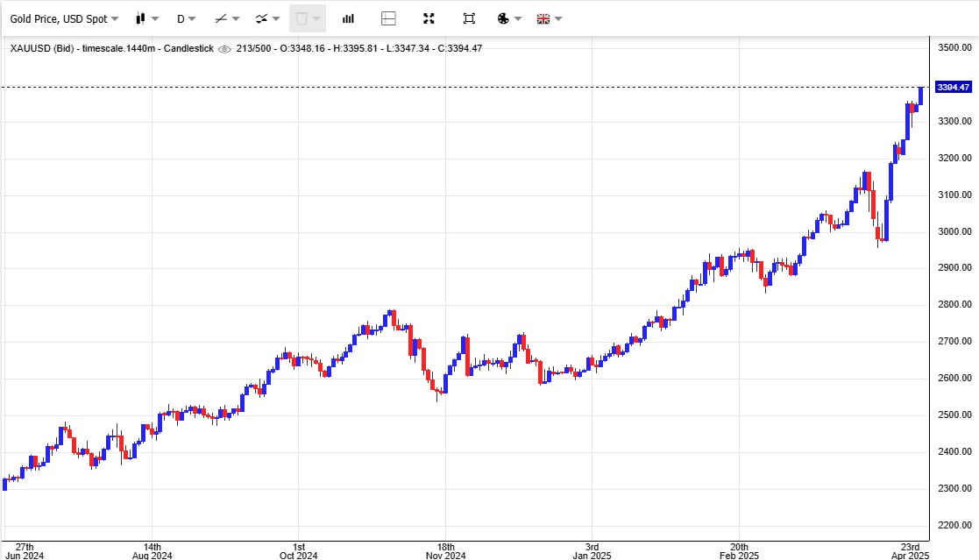The width and height of the screenshot is (979, 560).
Task: Open the Gold Price, USD Spot symbol dropdown
Action: [x=64, y=18]
